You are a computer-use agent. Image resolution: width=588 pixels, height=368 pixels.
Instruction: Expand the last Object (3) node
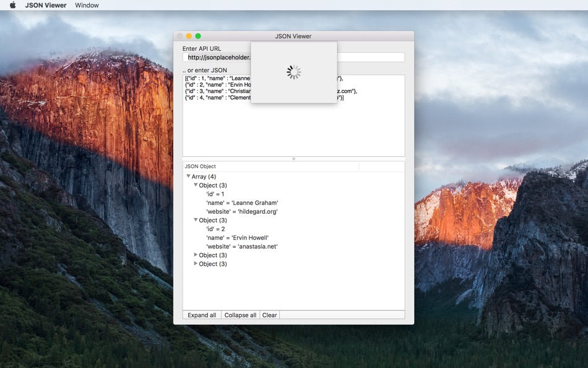196,263
